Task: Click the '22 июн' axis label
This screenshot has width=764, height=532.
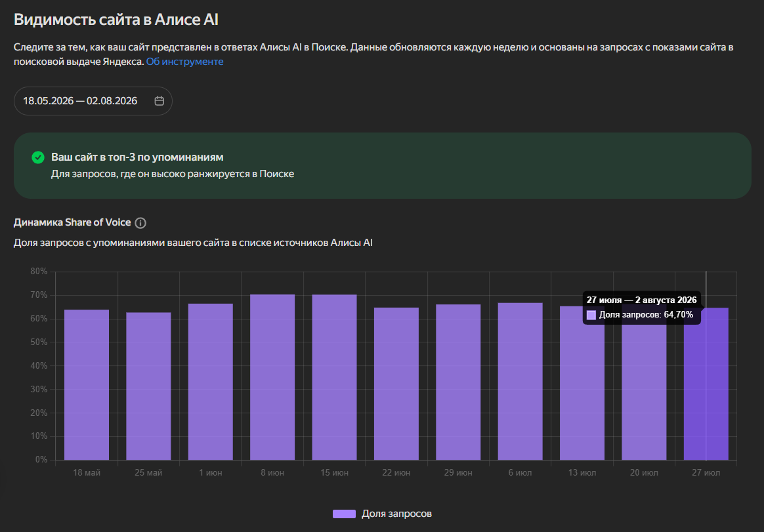Action: 396,472
